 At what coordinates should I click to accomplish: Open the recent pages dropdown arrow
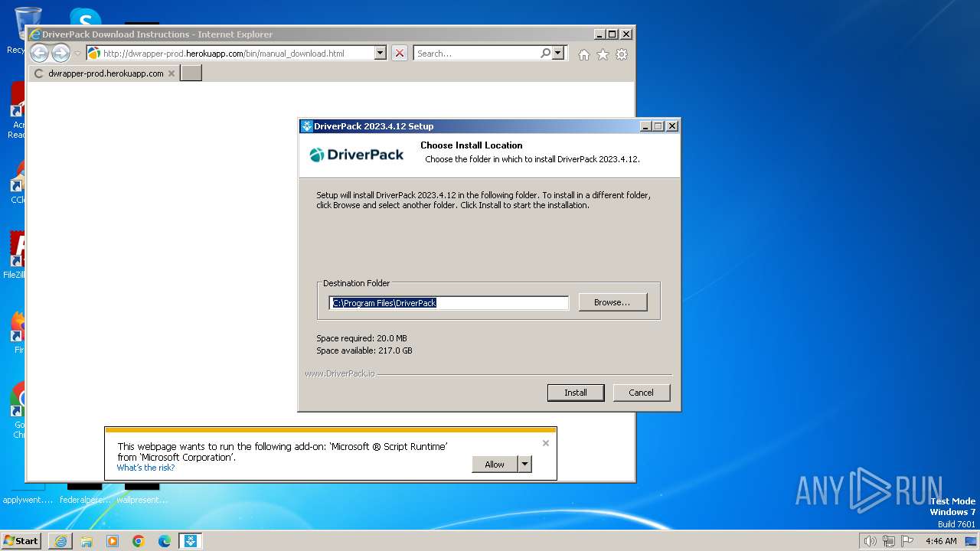click(x=77, y=54)
